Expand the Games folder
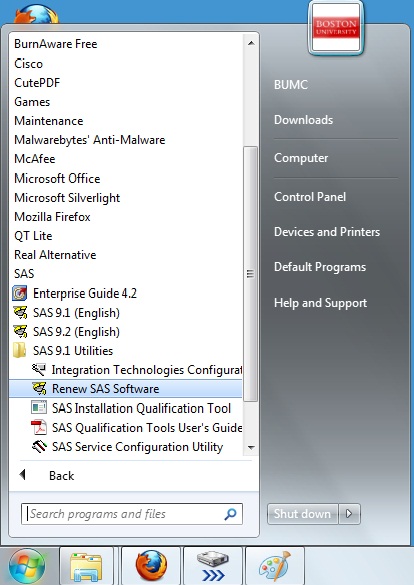 point(32,101)
